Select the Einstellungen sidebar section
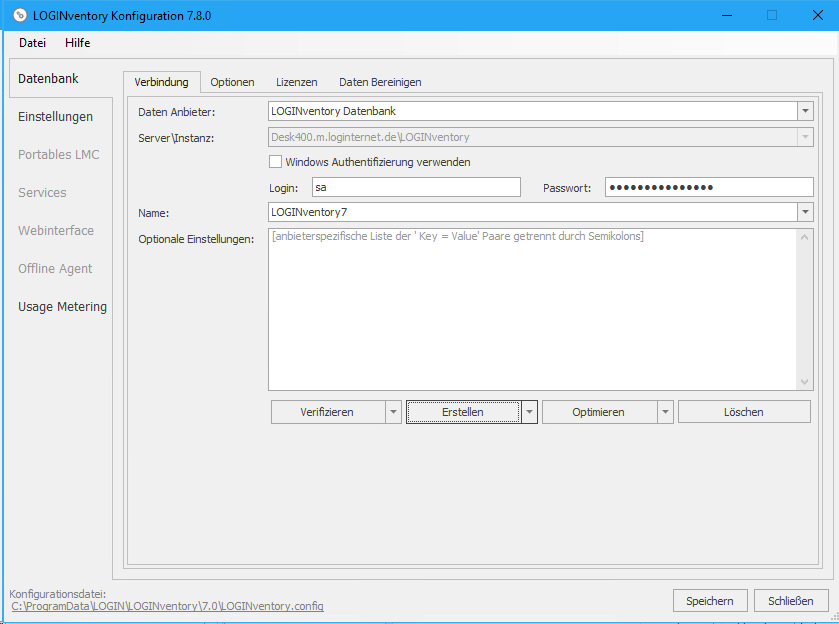 point(56,117)
